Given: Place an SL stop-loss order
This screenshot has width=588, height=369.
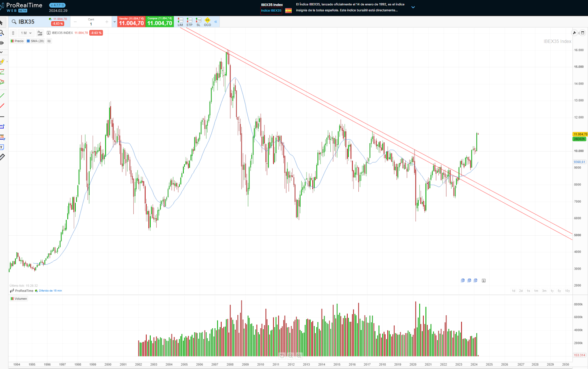Looking at the screenshot, I should (198, 22).
